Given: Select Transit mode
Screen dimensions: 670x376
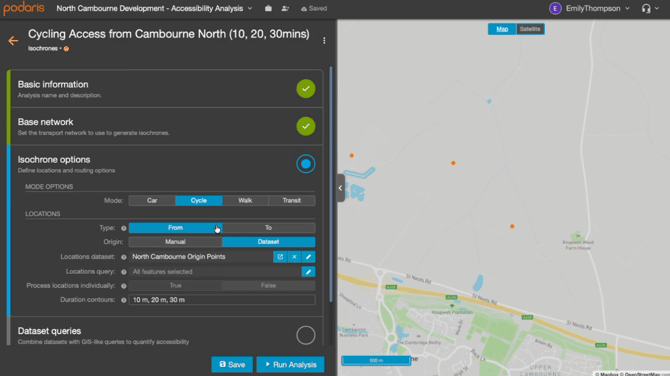Looking at the screenshot, I should [292, 200].
